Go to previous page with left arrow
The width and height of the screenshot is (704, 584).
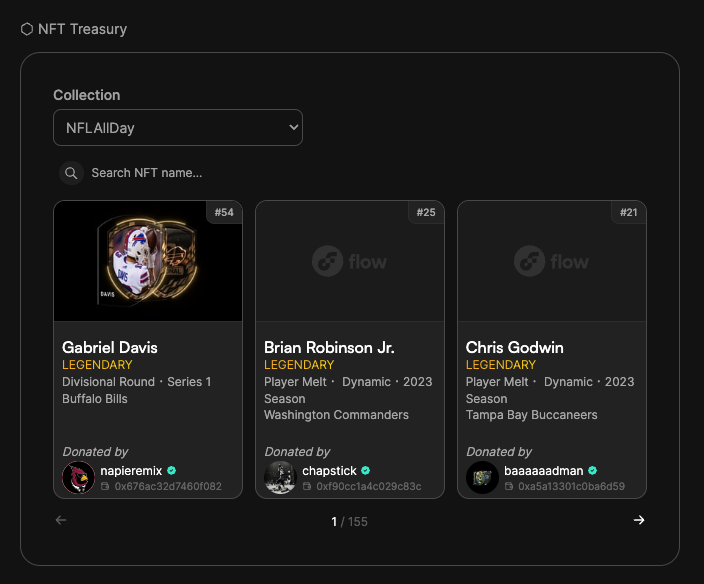point(61,520)
